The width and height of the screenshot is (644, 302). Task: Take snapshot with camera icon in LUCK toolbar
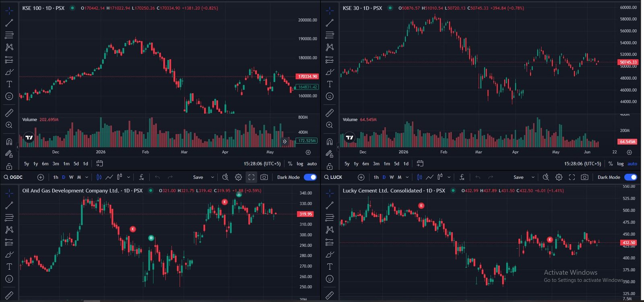click(584, 177)
